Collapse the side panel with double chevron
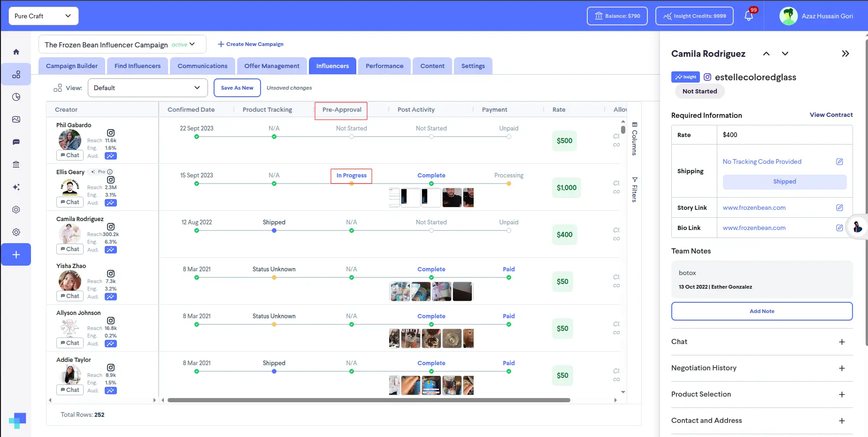Screen dimensions: 868x437 click(845, 54)
